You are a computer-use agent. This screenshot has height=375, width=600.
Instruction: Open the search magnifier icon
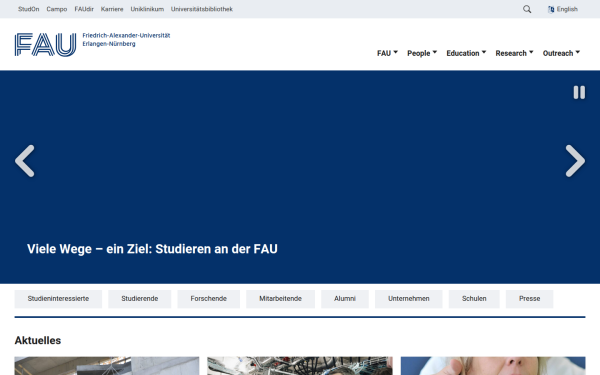tap(527, 9)
